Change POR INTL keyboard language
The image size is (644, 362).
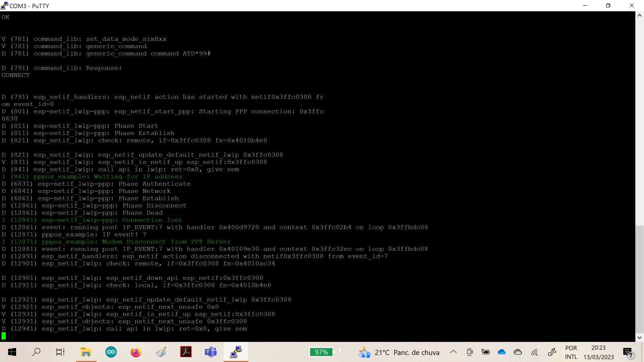point(571,352)
